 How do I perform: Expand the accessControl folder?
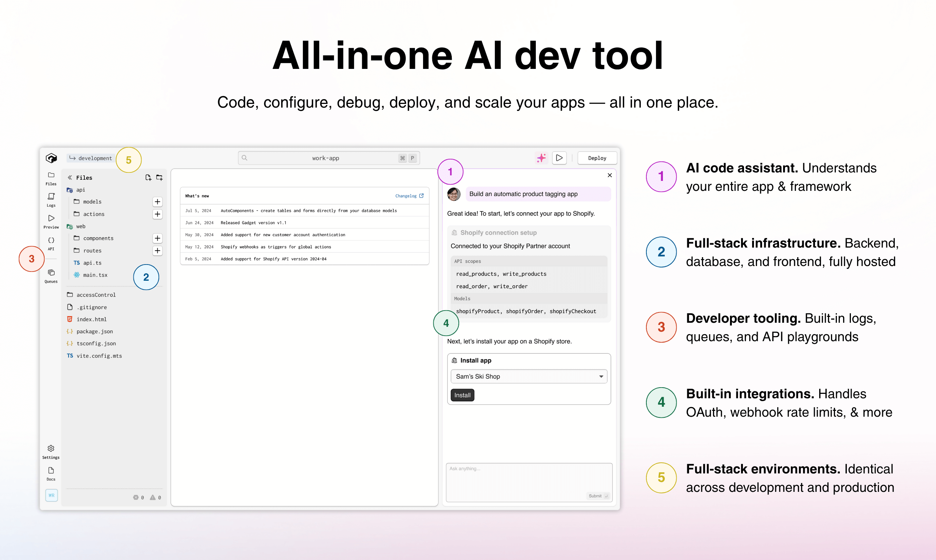coord(95,295)
